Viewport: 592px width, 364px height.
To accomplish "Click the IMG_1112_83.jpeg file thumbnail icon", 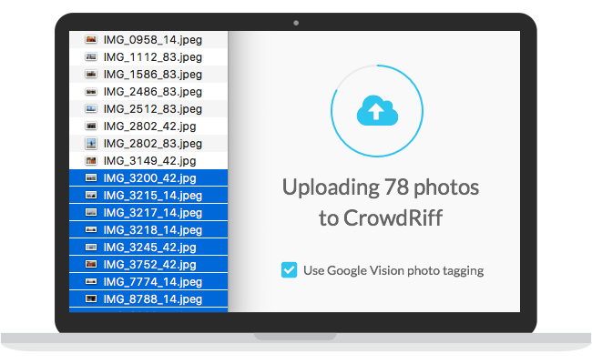I will [90, 57].
